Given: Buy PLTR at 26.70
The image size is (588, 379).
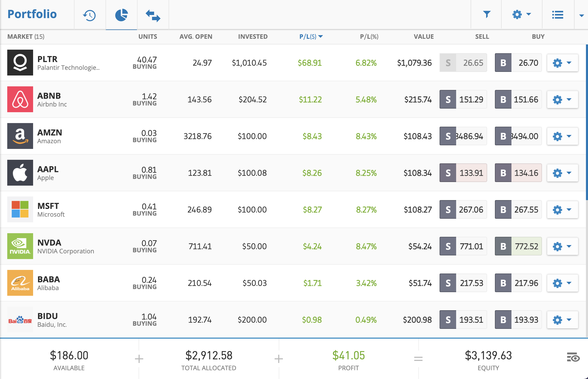Looking at the screenshot, I should tap(518, 63).
